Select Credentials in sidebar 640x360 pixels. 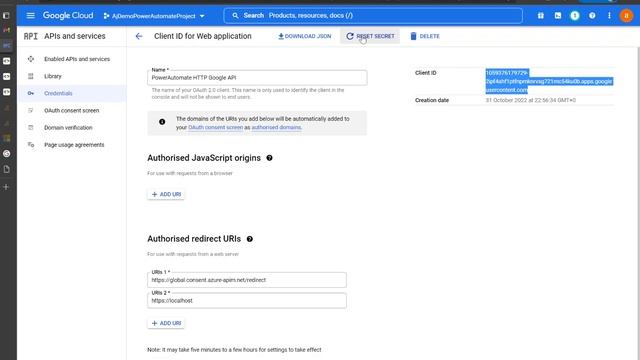(x=58, y=93)
